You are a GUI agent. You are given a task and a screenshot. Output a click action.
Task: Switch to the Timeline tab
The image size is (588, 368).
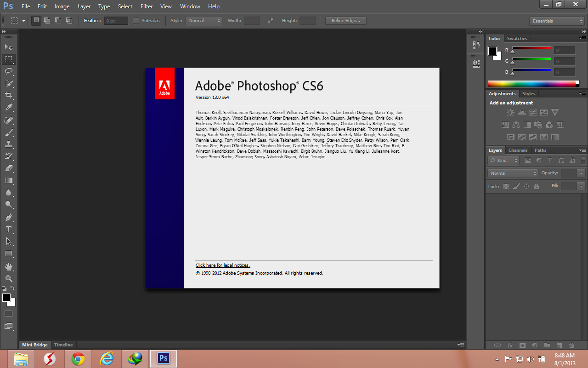point(63,345)
